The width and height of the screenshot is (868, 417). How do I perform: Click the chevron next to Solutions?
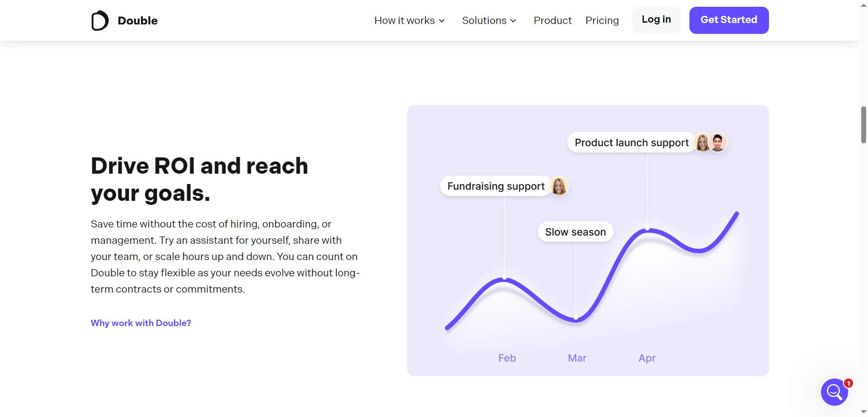[x=514, y=21]
